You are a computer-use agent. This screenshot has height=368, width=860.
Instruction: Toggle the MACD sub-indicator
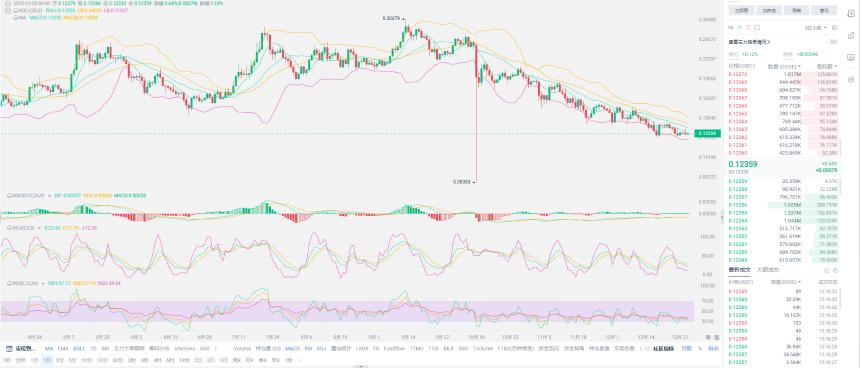tap(292, 349)
